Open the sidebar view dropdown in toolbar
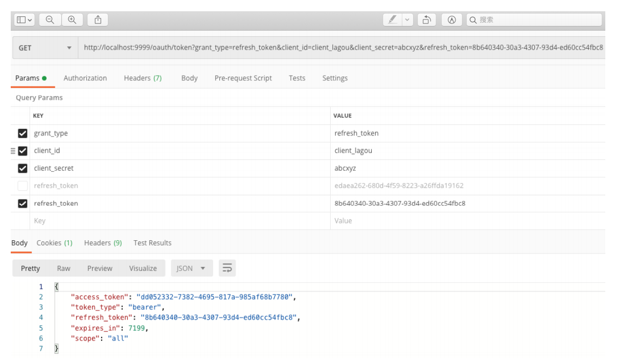This screenshot has width=637, height=364. pos(24,19)
